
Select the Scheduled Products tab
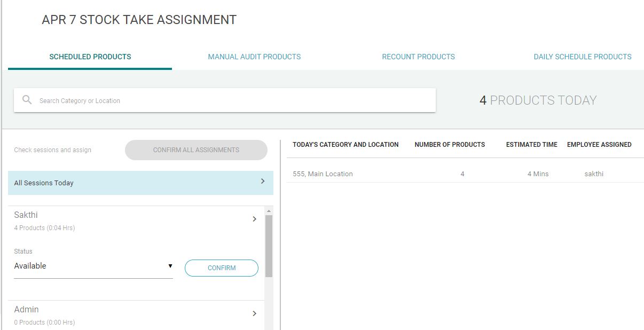pos(90,57)
